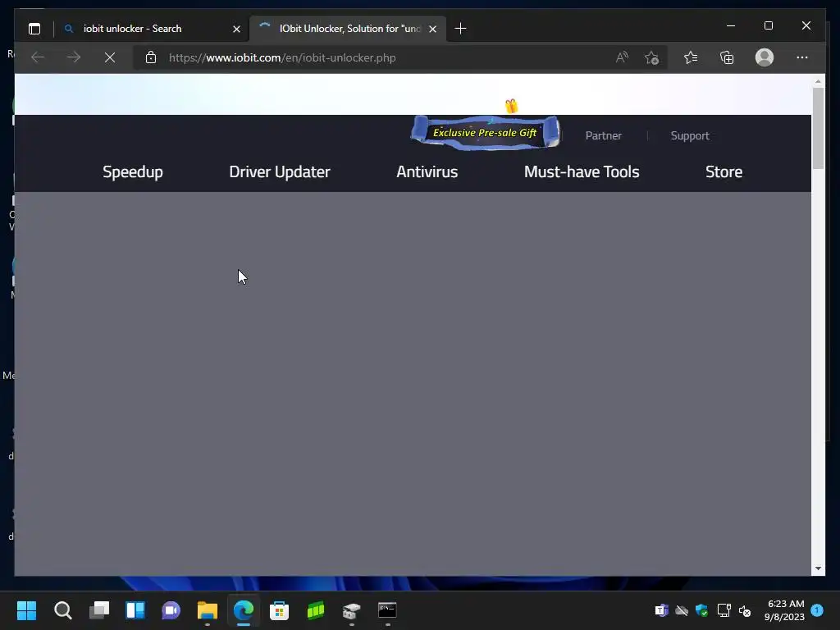Screen dimensions: 840x630
Task: Click Microsoft Edge taskbar icon
Action: point(243,610)
